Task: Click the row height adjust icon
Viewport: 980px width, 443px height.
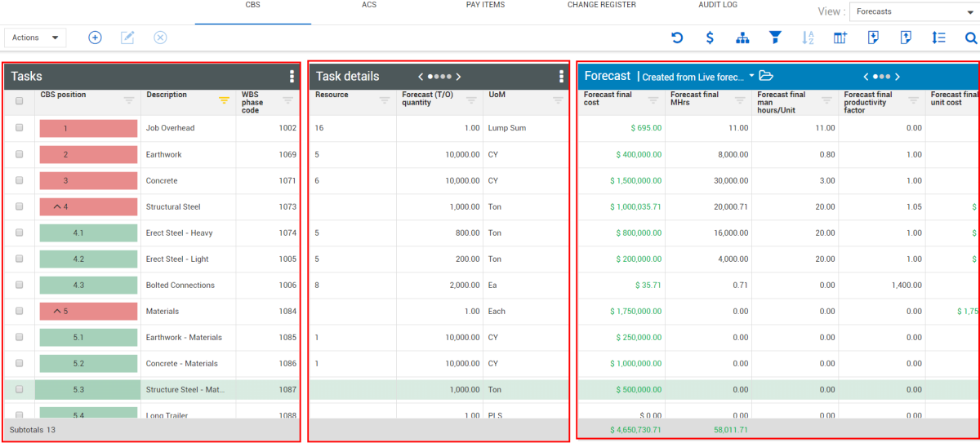Action: click(938, 38)
